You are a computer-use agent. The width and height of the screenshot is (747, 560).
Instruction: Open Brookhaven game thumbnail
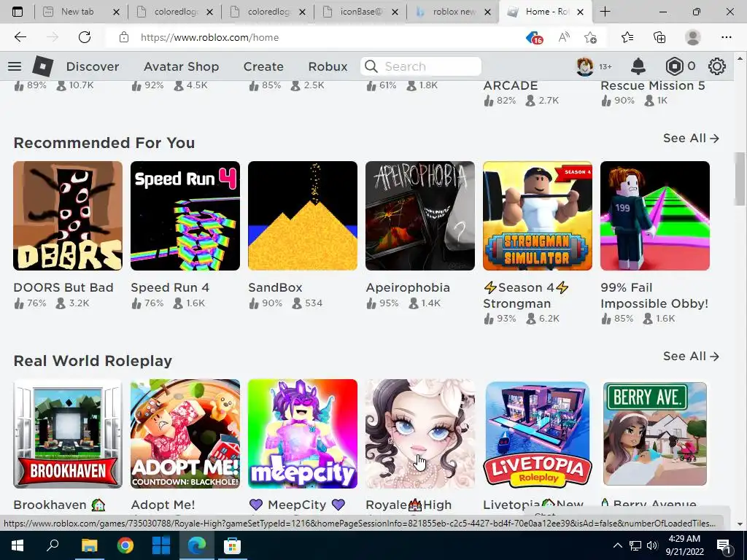click(x=68, y=434)
